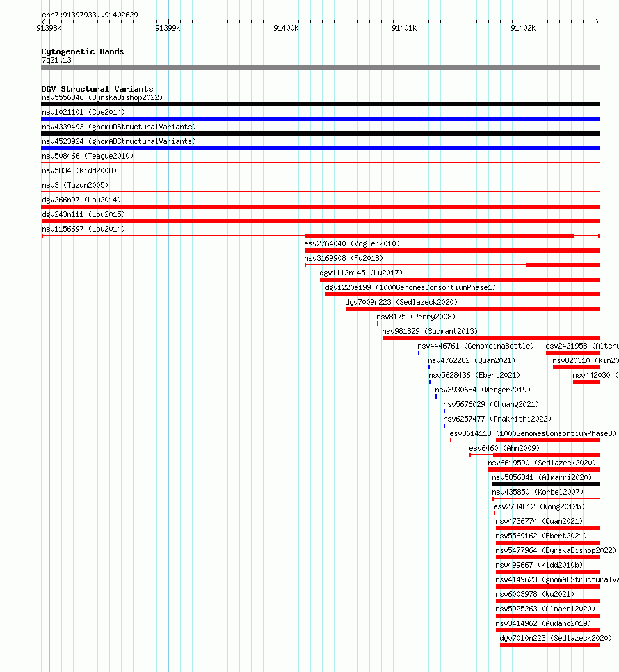Click the 91402k ruler tick label

click(x=522, y=28)
